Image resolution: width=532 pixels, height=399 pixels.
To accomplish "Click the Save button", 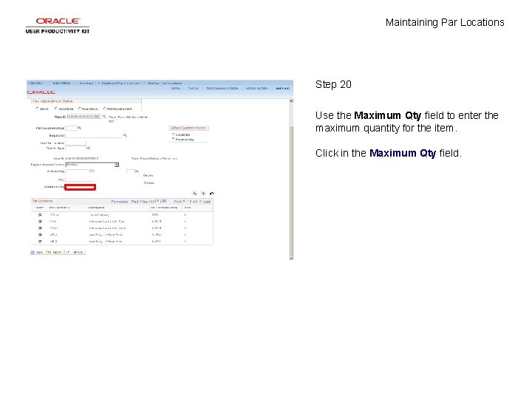I will point(37,252).
